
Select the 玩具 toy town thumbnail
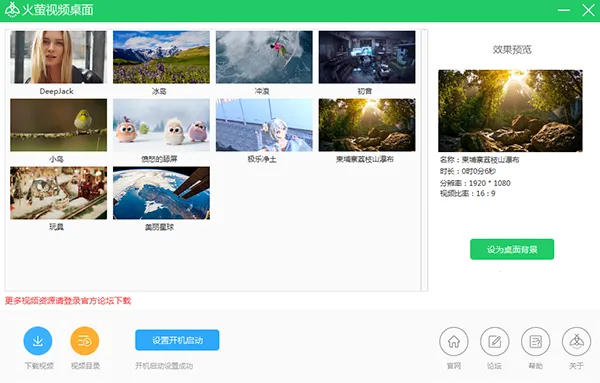tap(59, 193)
